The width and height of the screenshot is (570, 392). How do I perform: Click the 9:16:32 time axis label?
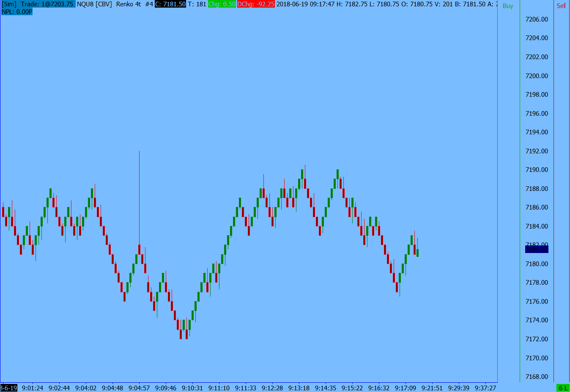point(379,388)
